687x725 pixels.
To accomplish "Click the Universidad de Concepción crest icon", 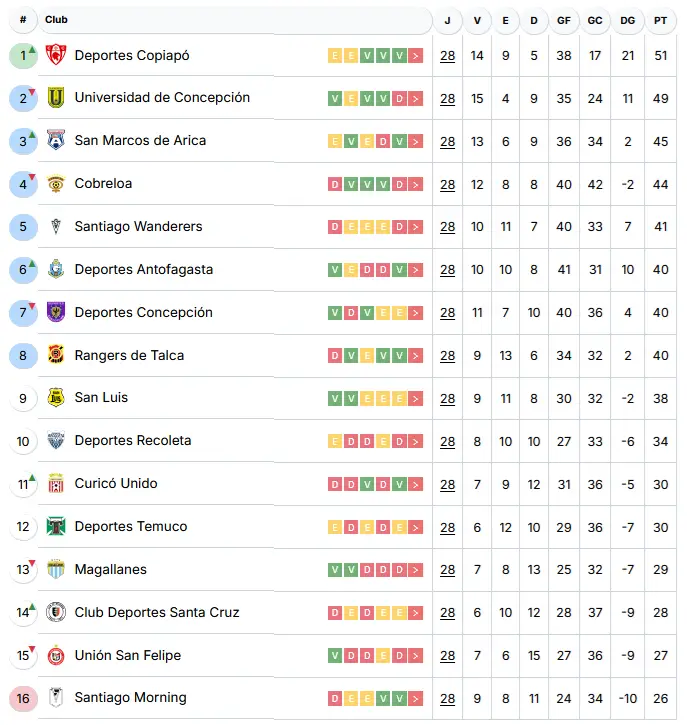I will click(56, 98).
